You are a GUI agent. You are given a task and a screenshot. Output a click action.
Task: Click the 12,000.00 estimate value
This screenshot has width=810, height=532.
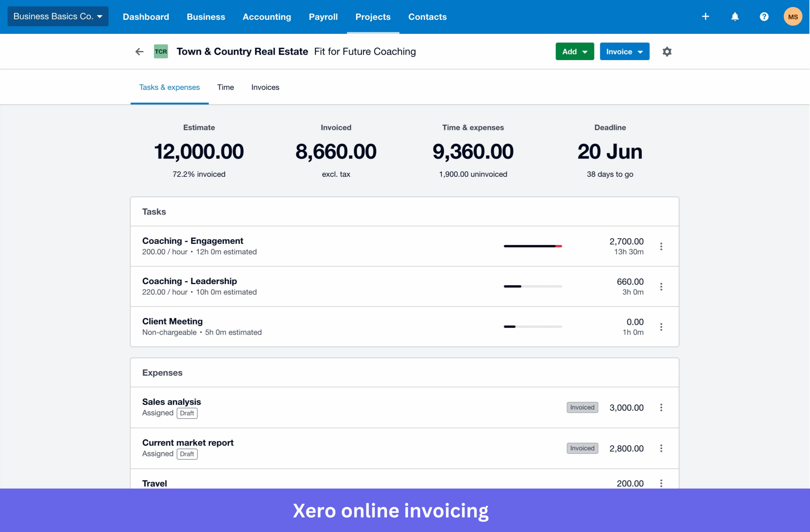pos(199,152)
